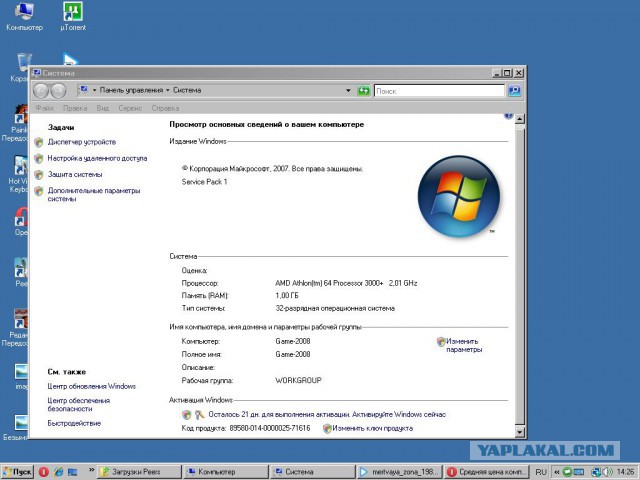The image size is (640, 480).
Task: Open Дополнительные параметры системы link
Action: point(94,195)
